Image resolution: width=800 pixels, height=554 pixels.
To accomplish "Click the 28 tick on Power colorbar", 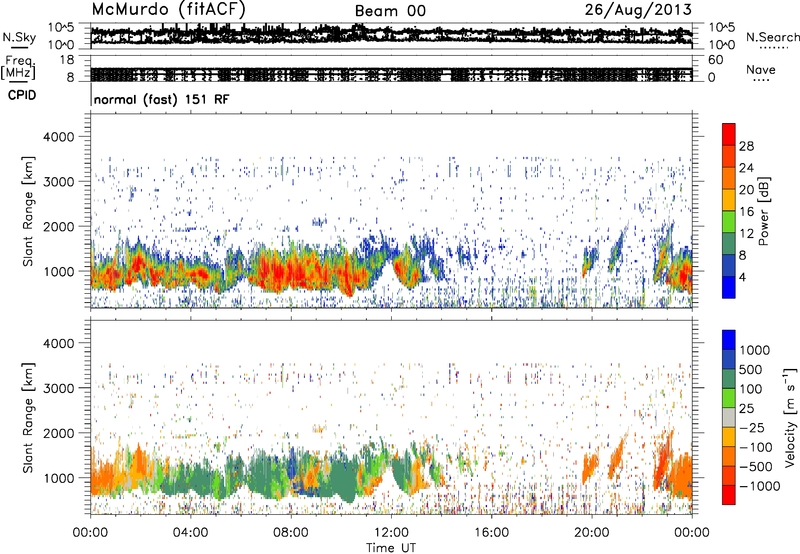I will coord(746,146).
